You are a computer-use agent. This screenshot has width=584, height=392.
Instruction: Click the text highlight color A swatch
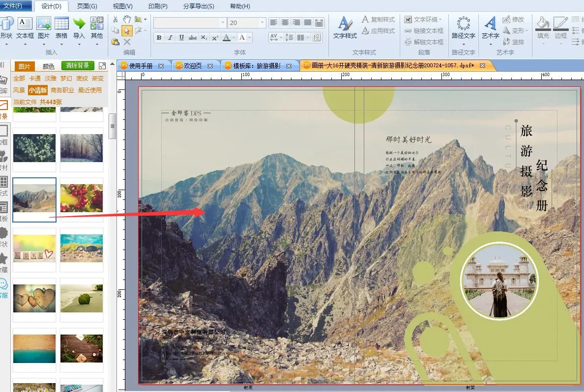pyautogui.click(x=242, y=37)
